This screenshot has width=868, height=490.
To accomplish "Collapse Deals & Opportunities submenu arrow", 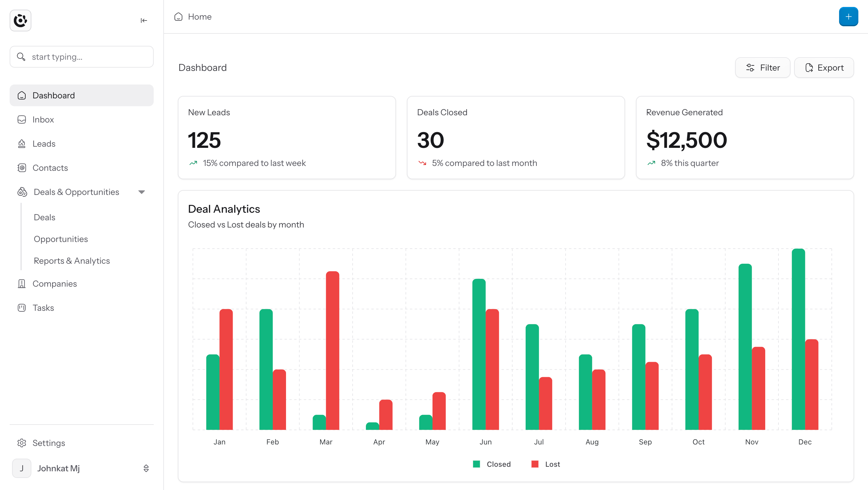I will [142, 192].
